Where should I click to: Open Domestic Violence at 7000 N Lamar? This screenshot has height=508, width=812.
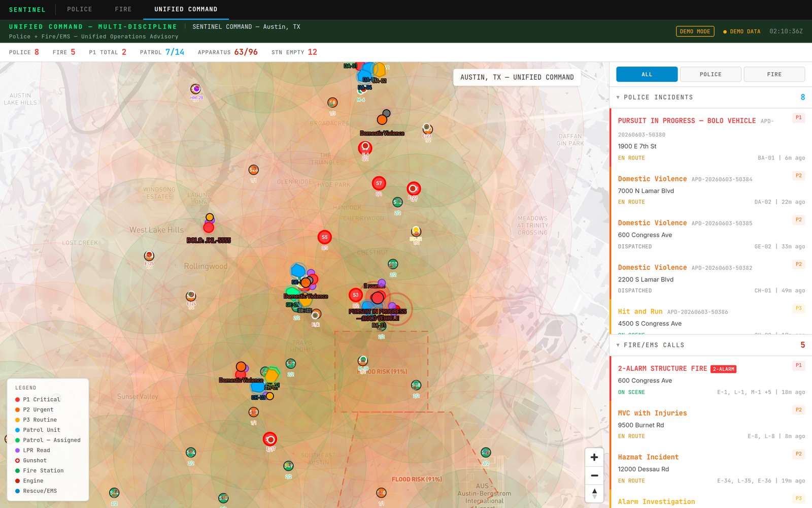pyautogui.click(x=711, y=189)
